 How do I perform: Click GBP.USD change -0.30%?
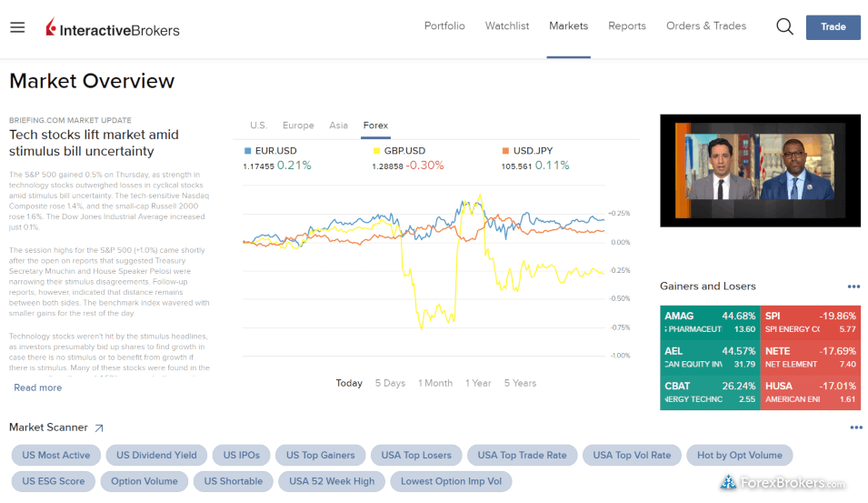pos(424,166)
